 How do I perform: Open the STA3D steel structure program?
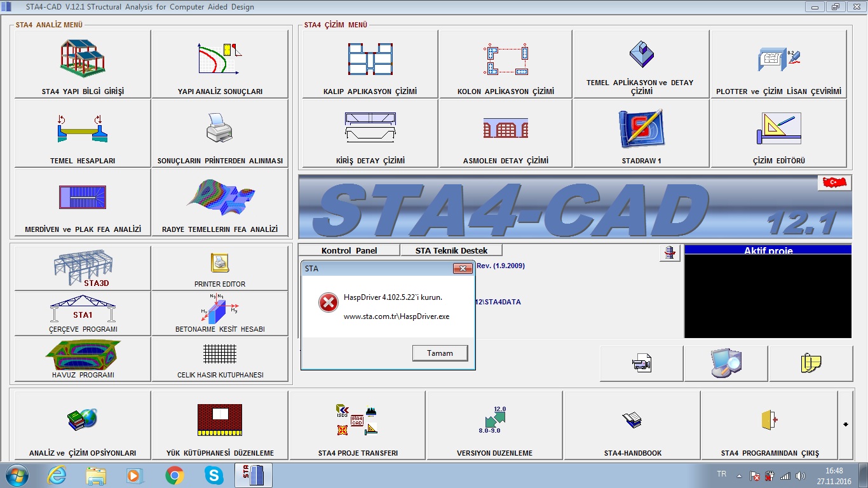[83, 268]
